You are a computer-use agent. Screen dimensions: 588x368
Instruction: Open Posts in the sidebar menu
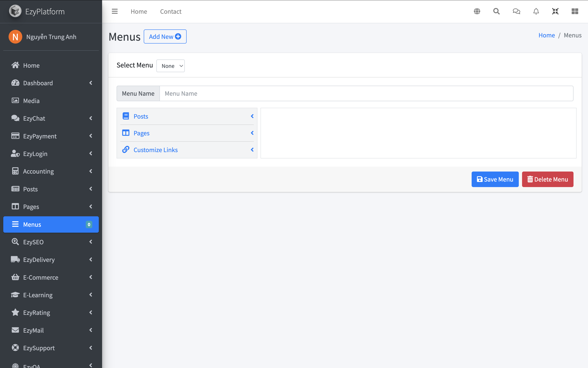point(51,189)
